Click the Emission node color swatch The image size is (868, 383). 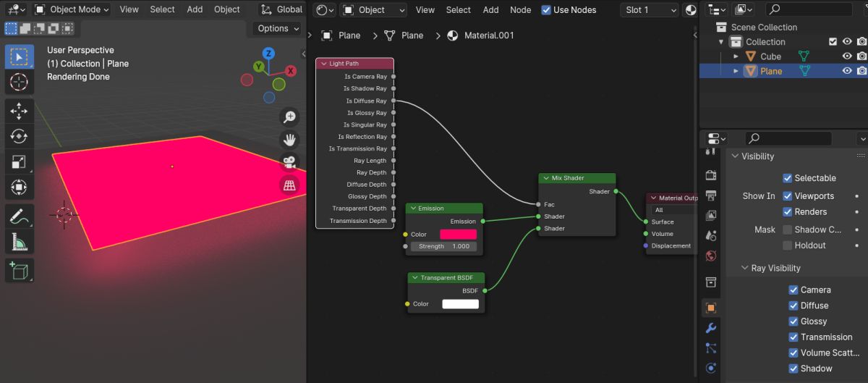(459, 235)
